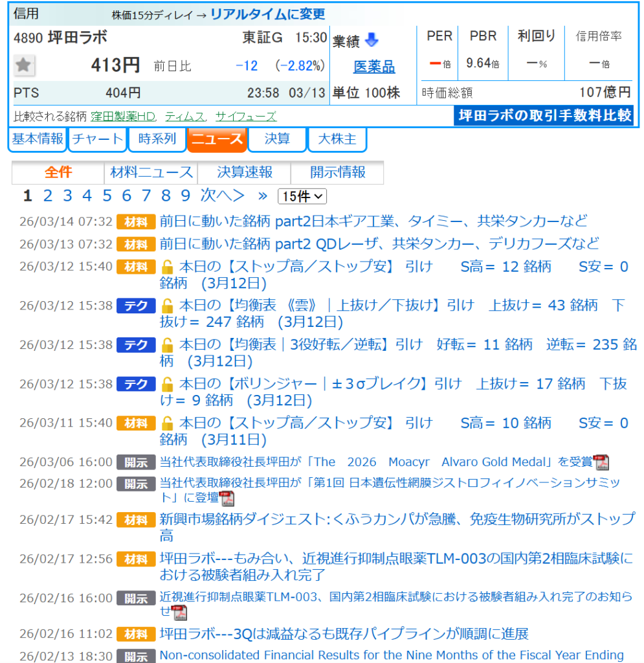
Task: Go to page 5 of news list
Action: pyautogui.click(x=107, y=196)
